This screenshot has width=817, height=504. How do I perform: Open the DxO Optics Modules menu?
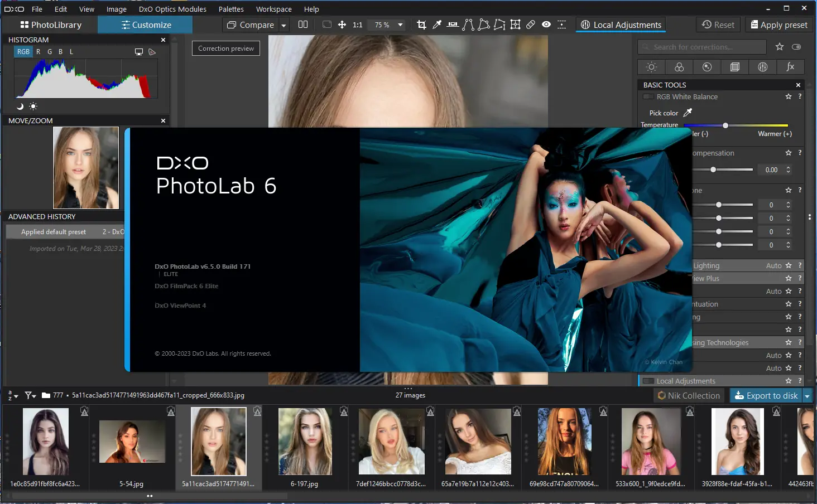(x=172, y=9)
